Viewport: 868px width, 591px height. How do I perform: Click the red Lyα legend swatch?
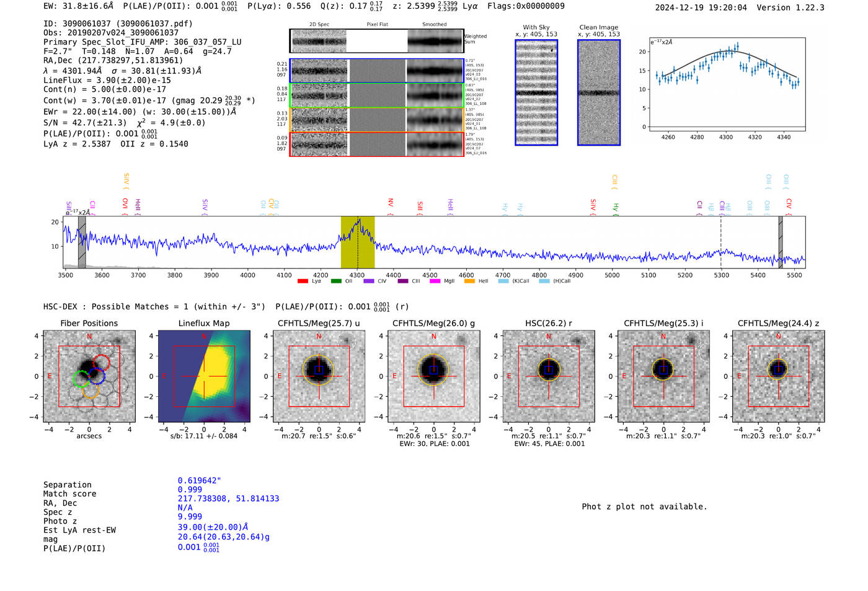tap(303, 281)
